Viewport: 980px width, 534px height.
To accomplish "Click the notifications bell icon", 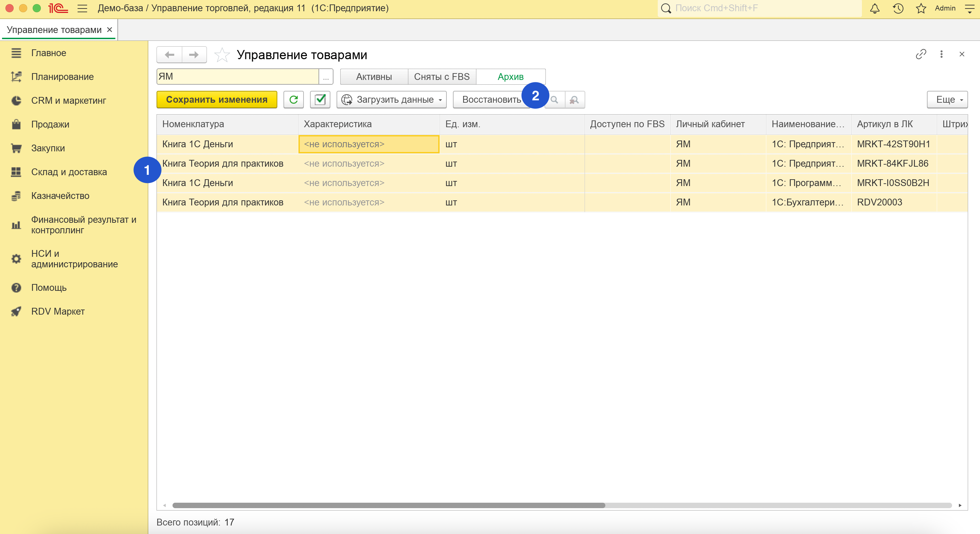I will tap(875, 9).
